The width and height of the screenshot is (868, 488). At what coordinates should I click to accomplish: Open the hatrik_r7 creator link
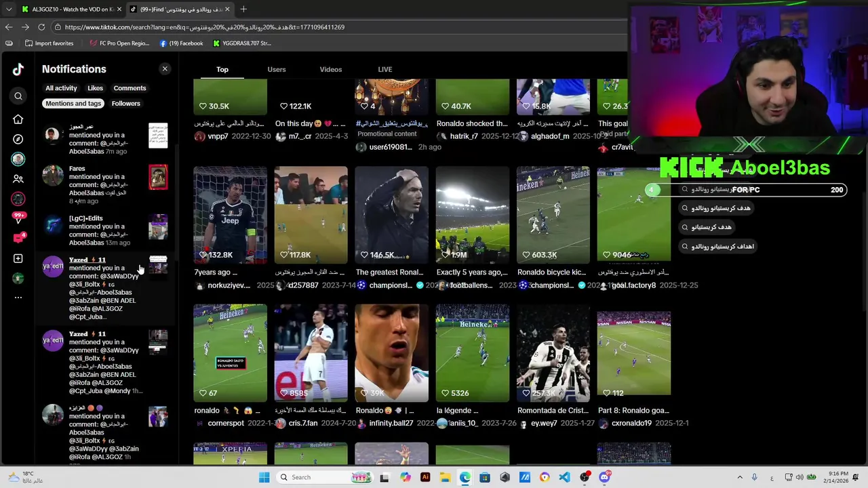pyautogui.click(x=464, y=136)
